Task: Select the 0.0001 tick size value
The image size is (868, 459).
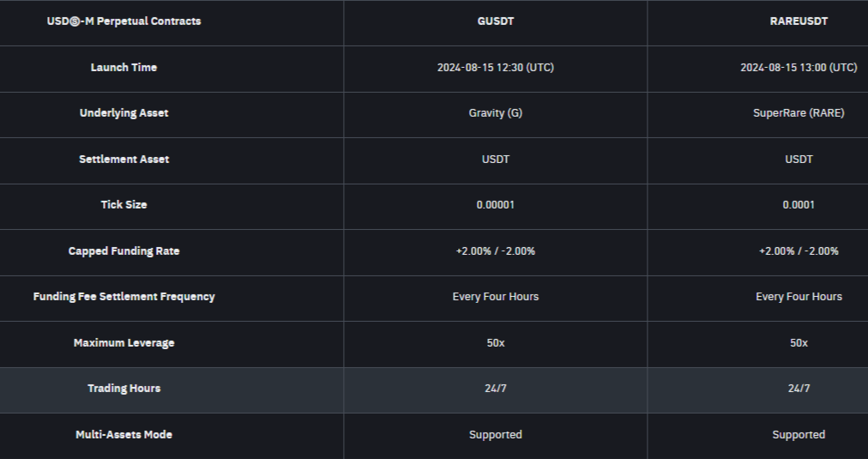Action: (799, 205)
